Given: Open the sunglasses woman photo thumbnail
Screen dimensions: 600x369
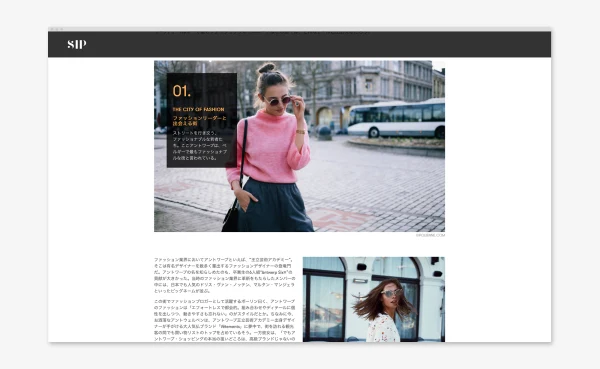Looking at the screenshot, I should [373, 299].
